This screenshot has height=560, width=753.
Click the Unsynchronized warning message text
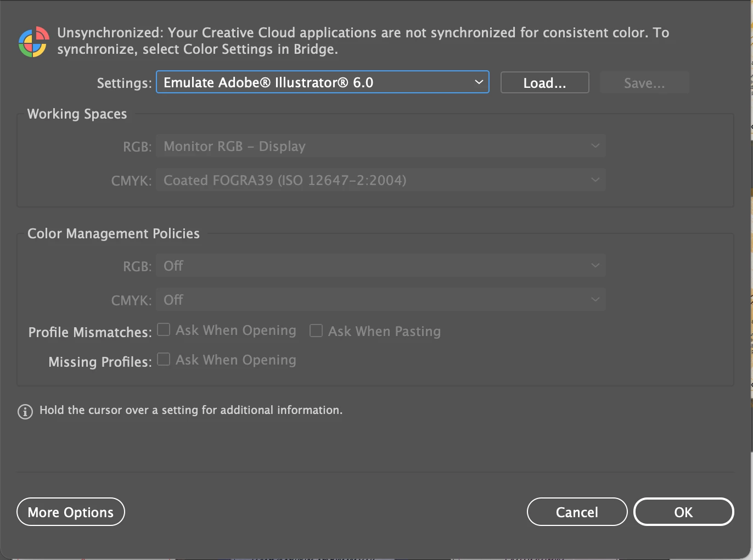click(363, 41)
